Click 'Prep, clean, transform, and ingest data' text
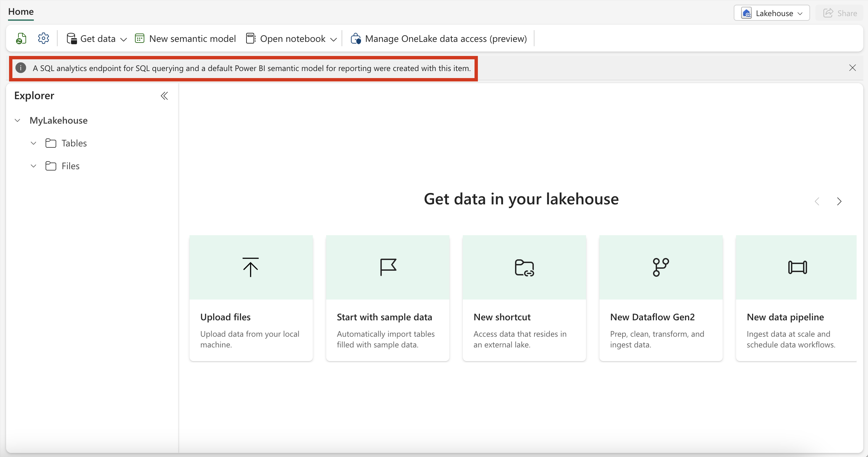Screen dimensions: 868x457 click(x=657, y=339)
